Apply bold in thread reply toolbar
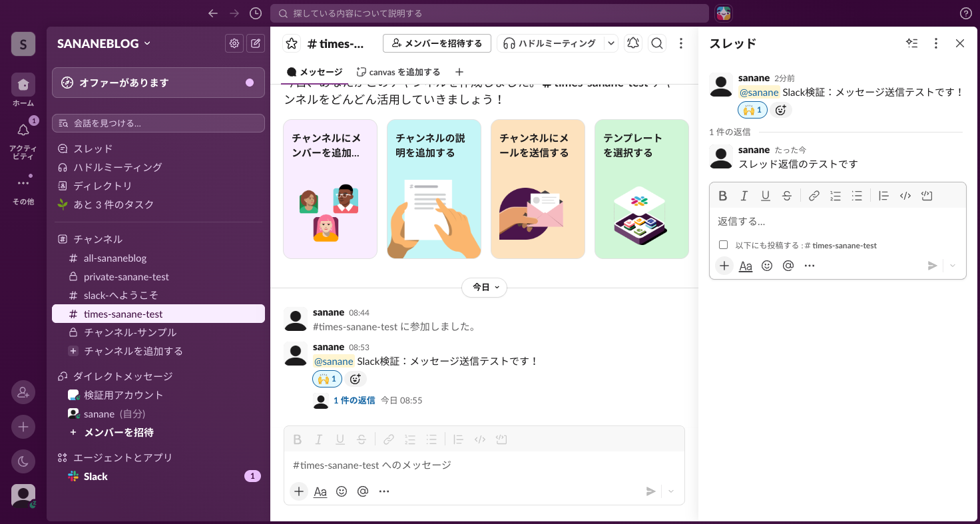980x524 pixels. pos(722,196)
